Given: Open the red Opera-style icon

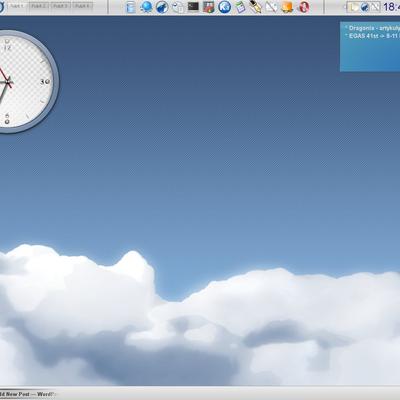Looking at the screenshot, I should pos(303,7).
